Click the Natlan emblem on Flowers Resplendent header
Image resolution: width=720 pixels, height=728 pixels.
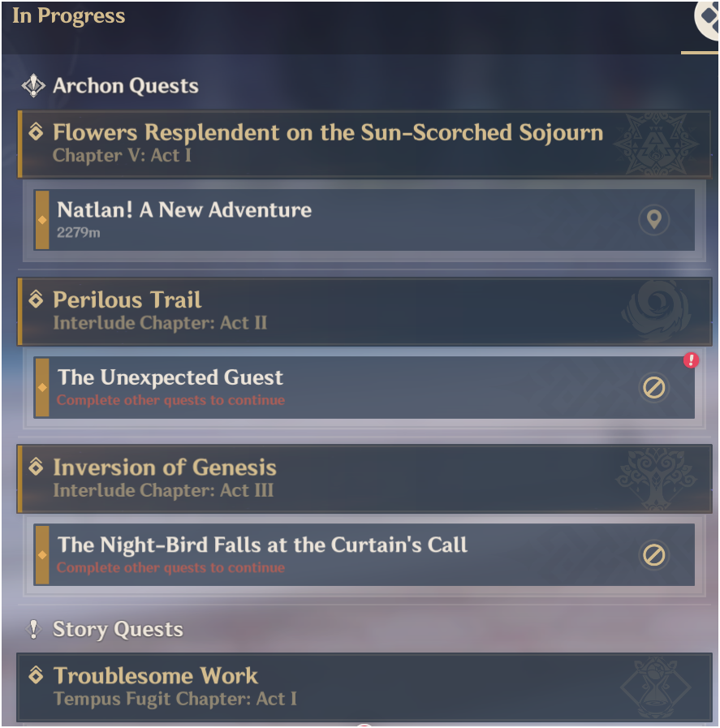click(655, 144)
